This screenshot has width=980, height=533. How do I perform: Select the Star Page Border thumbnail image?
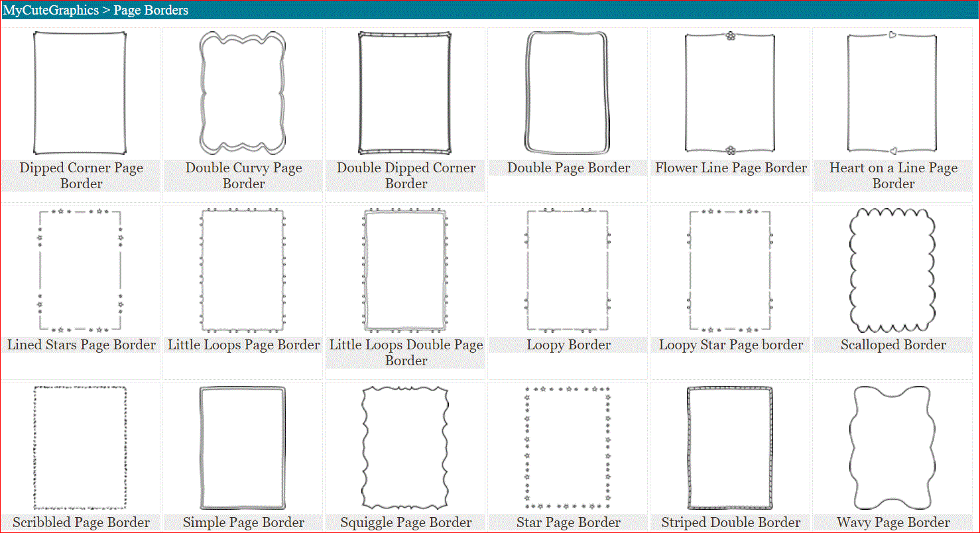pos(568,447)
